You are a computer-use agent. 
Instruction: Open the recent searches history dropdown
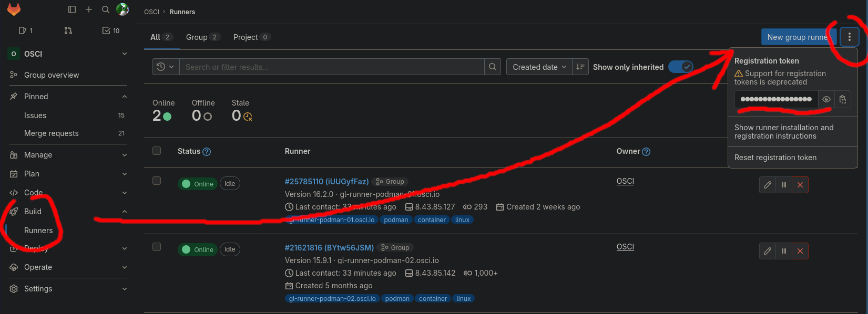click(166, 67)
